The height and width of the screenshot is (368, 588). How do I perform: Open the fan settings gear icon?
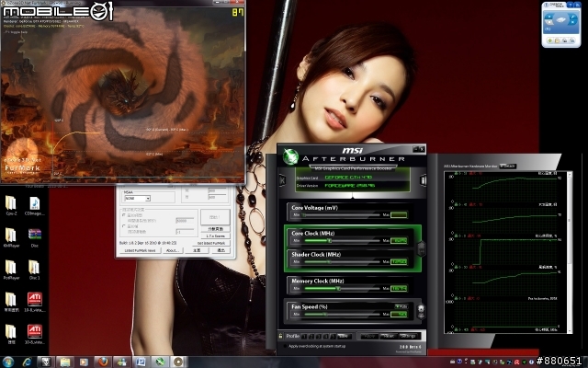[421, 309]
